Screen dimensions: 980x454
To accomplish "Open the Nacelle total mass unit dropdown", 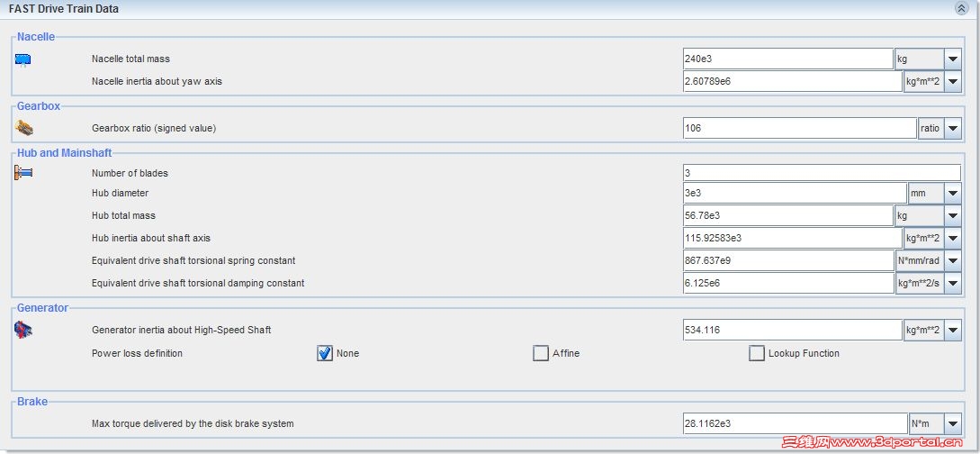I will (952, 59).
